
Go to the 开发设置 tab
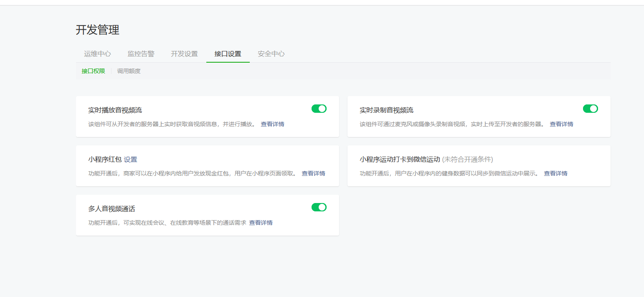point(184,54)
